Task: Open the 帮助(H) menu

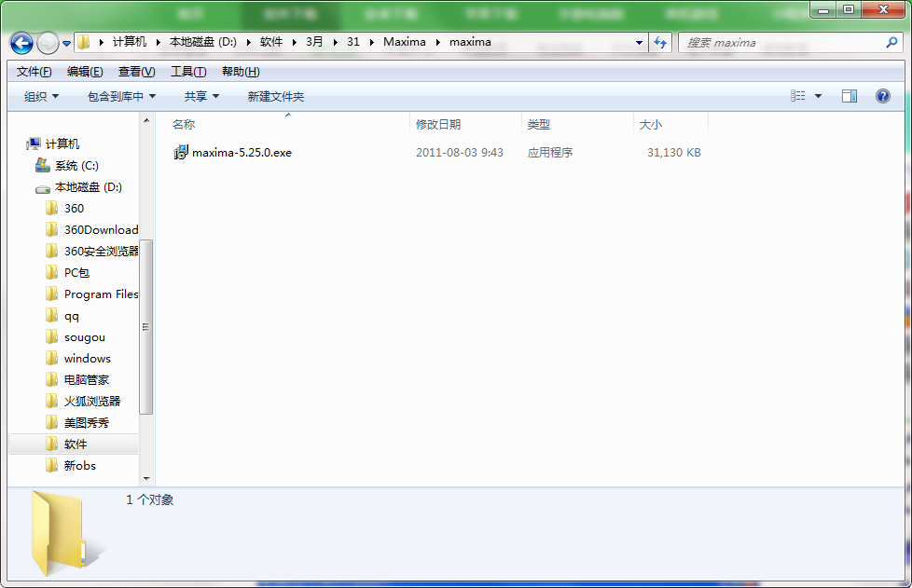Action: (241, 72)
